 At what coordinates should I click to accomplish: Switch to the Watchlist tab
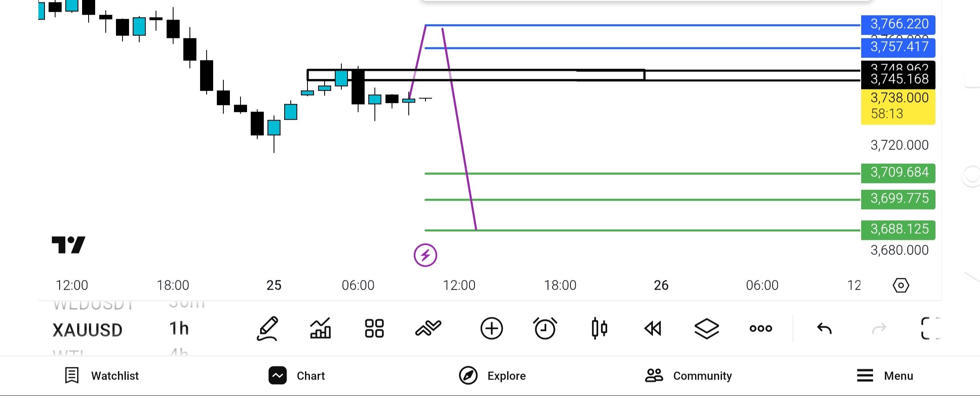pyautogui.click(x=102, y=376)
